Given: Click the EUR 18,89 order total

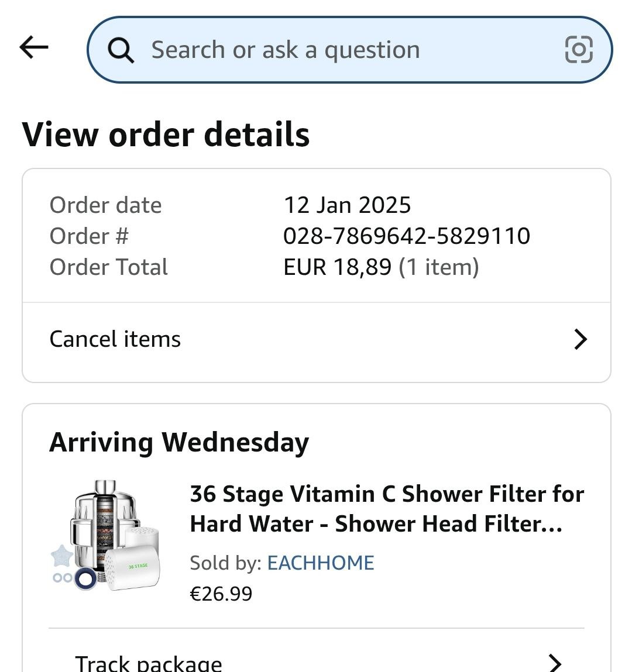Looking at the screenshot, I should pos(337,267).
